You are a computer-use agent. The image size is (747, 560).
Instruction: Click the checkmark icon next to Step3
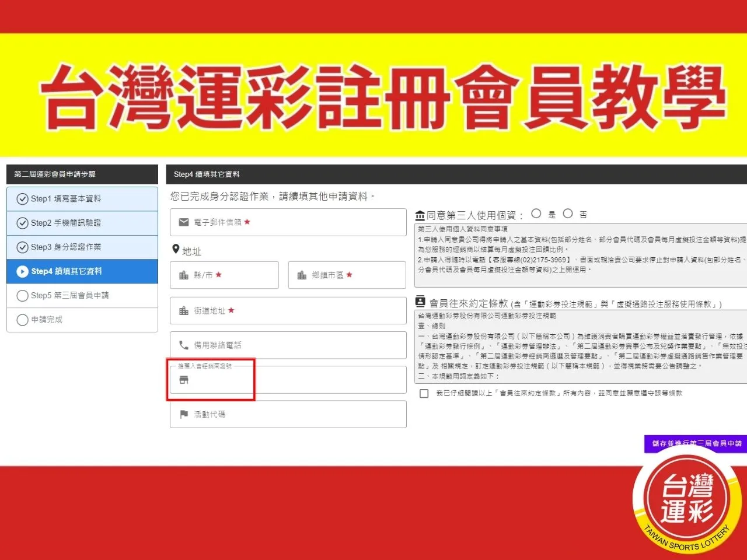[x=22, y=247]
